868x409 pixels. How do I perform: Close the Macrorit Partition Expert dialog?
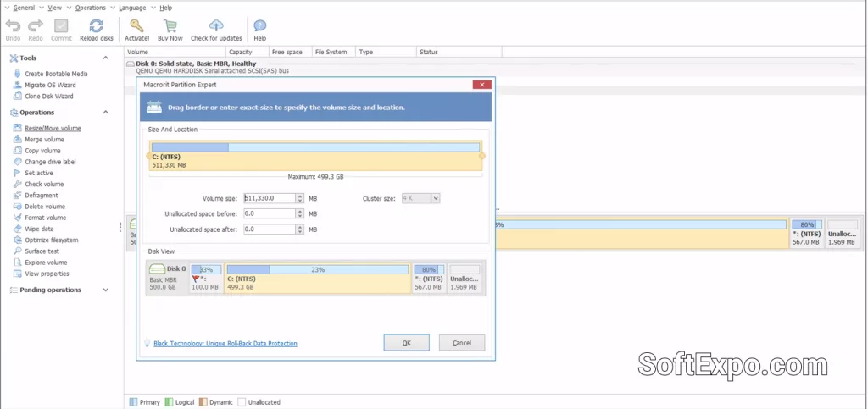coord(482,85)
